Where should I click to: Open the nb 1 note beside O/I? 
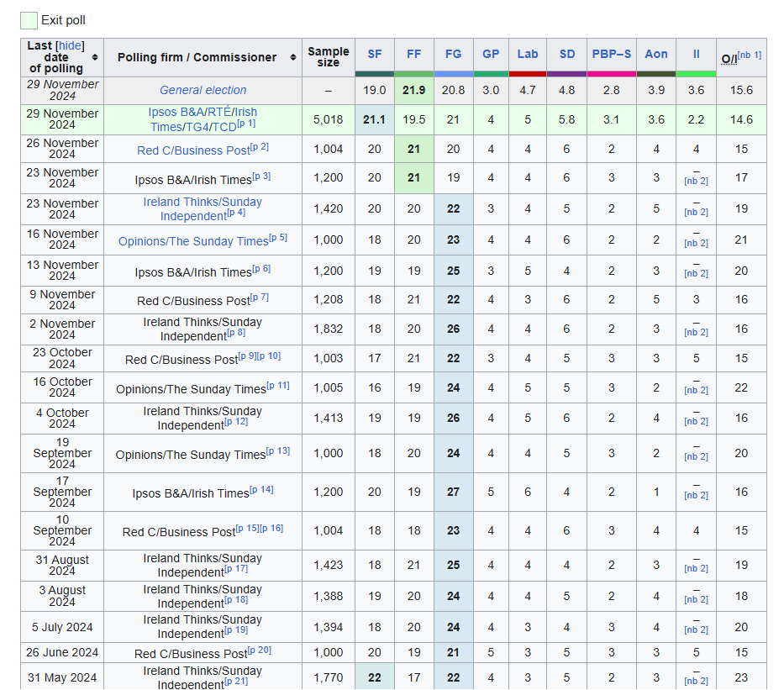(750, 55)
